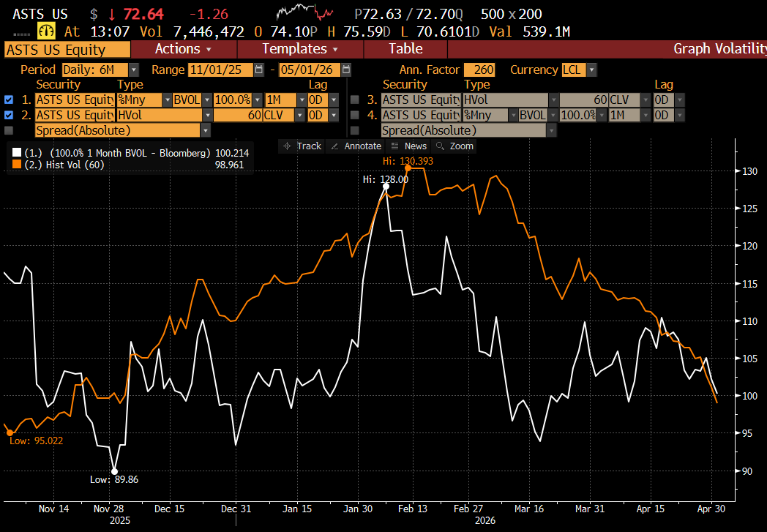Viewport: 767px width, 532px height.
Task: Expand series 1 1M maturity dropdown
Action: (301, 100)
